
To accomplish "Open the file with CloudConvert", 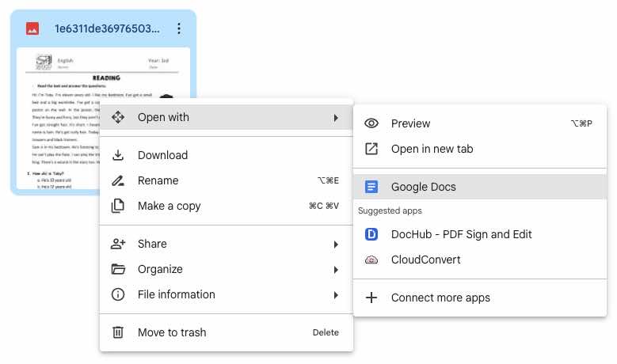I will click(x=480, y=260).
